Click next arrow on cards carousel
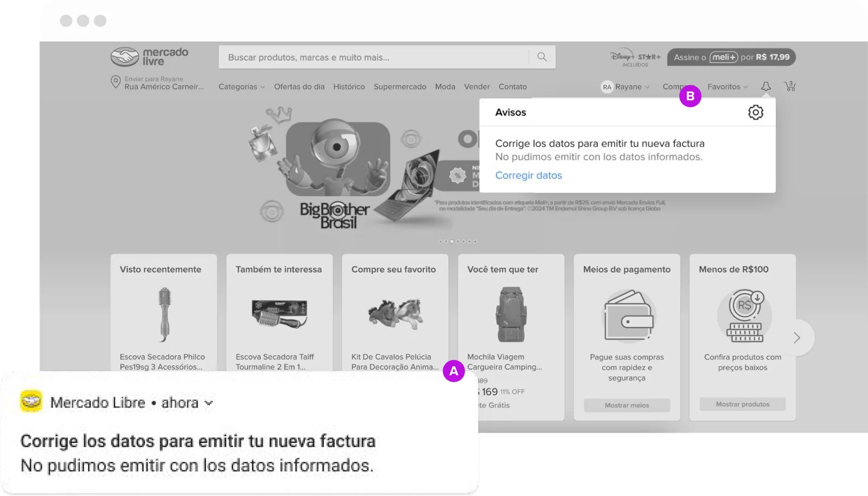The image size is (868, 496). point(796,338)
